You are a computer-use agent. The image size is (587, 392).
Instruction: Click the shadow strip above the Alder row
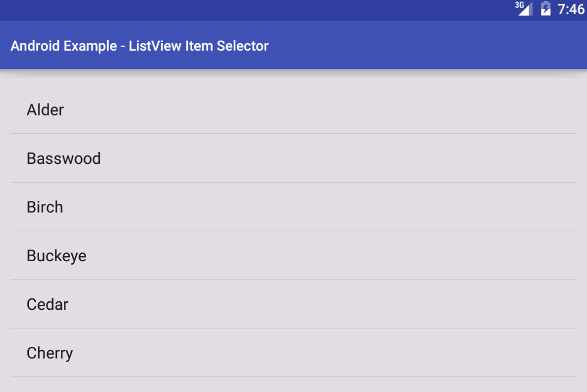pos(293,73)
